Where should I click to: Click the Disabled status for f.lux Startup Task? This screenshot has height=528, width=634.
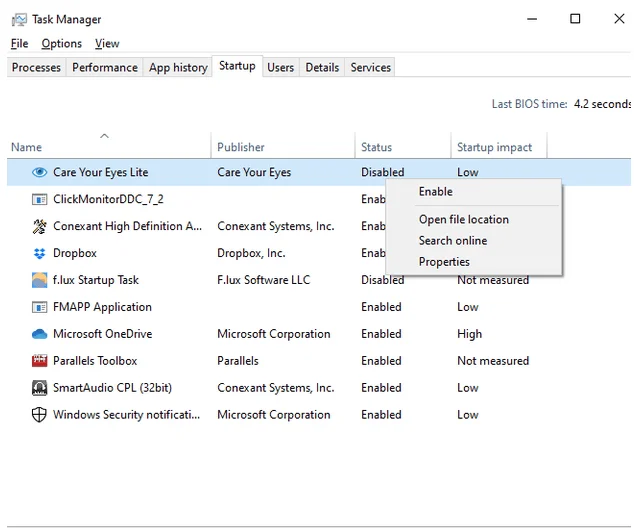click(383, 280)
